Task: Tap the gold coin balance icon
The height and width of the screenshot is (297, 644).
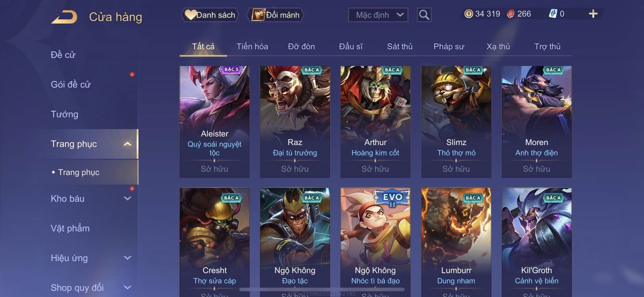Action: click(x=469, y=14)
